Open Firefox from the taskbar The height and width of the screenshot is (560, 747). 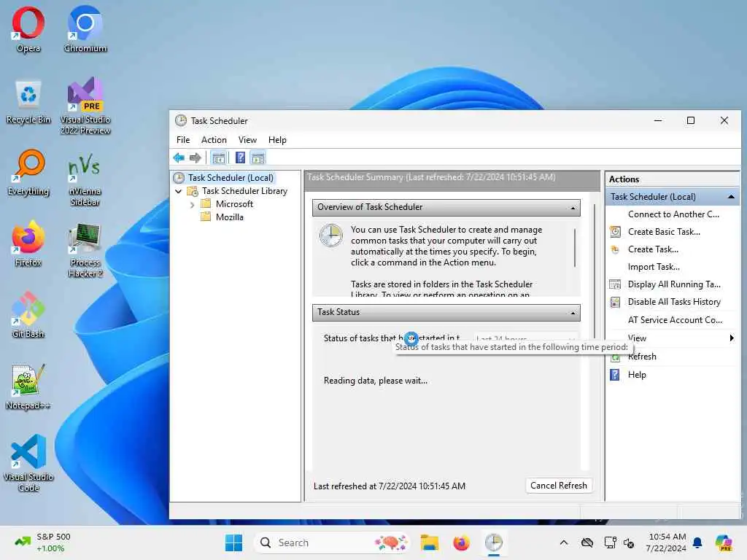click(x=461, y=542)
